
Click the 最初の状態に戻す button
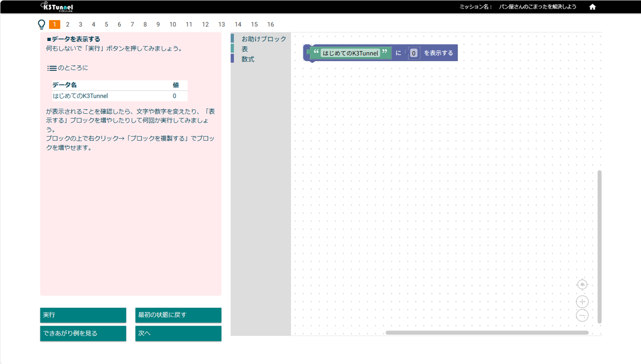178,315
